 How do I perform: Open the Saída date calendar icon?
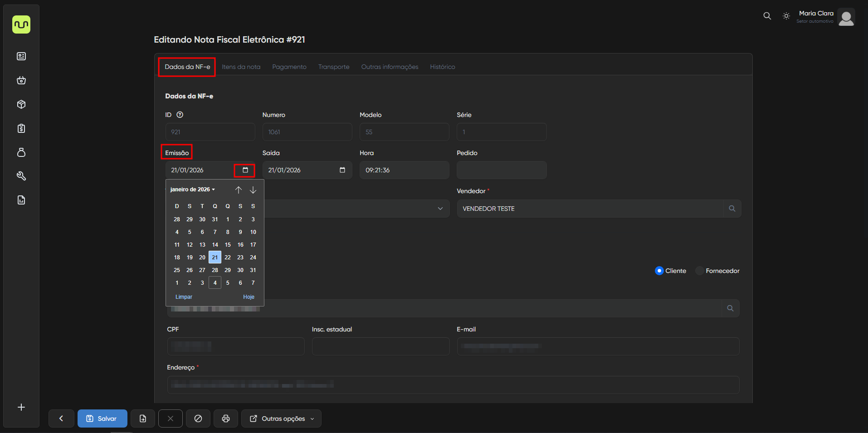342,170
